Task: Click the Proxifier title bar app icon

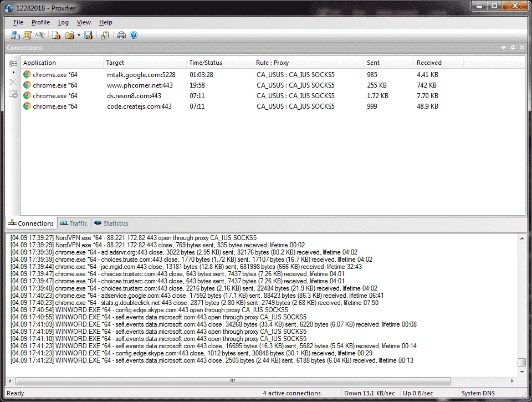Action: (x=9, y=8)
